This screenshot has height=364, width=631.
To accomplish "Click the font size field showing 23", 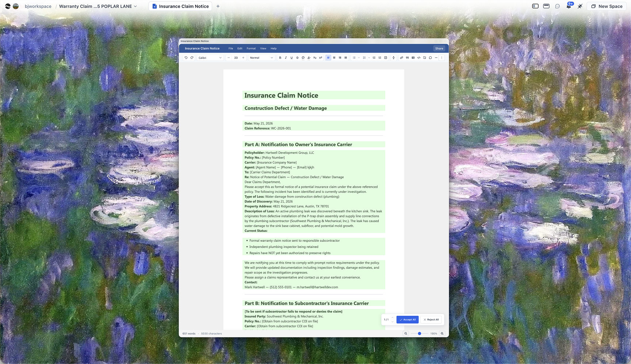I will click(236, 58).
